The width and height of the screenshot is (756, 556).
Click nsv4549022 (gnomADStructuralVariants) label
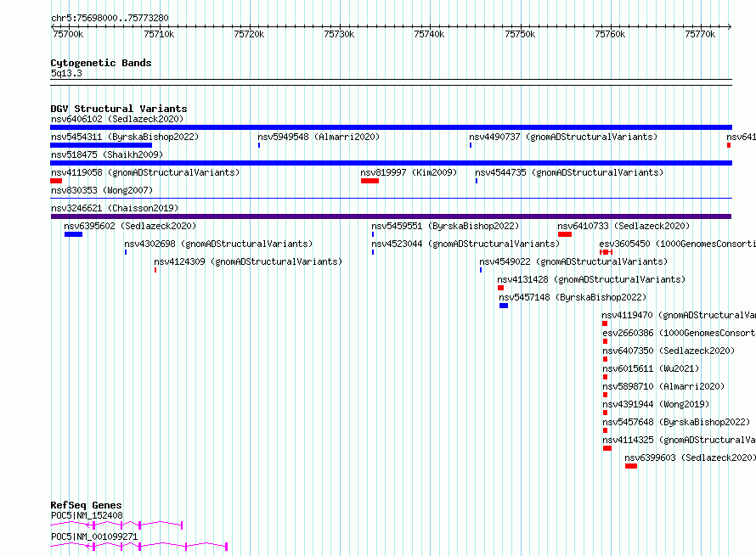(x=573, y=261)
